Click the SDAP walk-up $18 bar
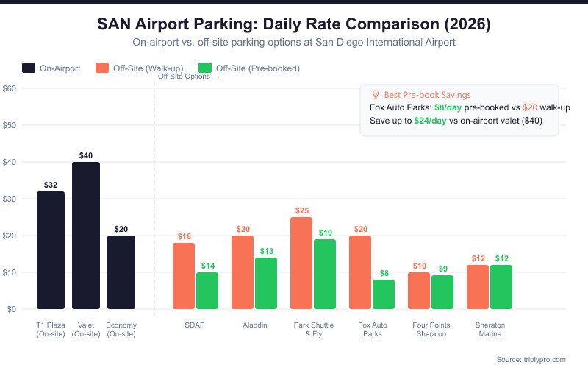 184,276
